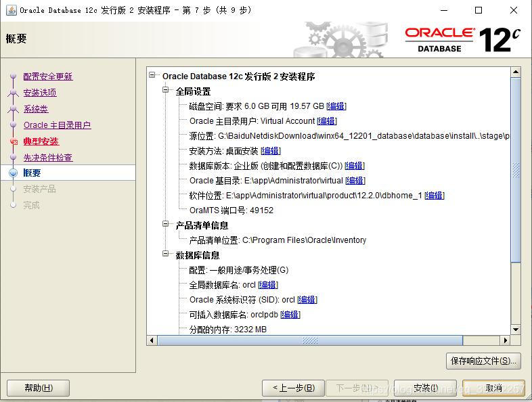Collapse the 产品清单信息 section
This screenshot has height=402, width=532.
click(166, 224)
